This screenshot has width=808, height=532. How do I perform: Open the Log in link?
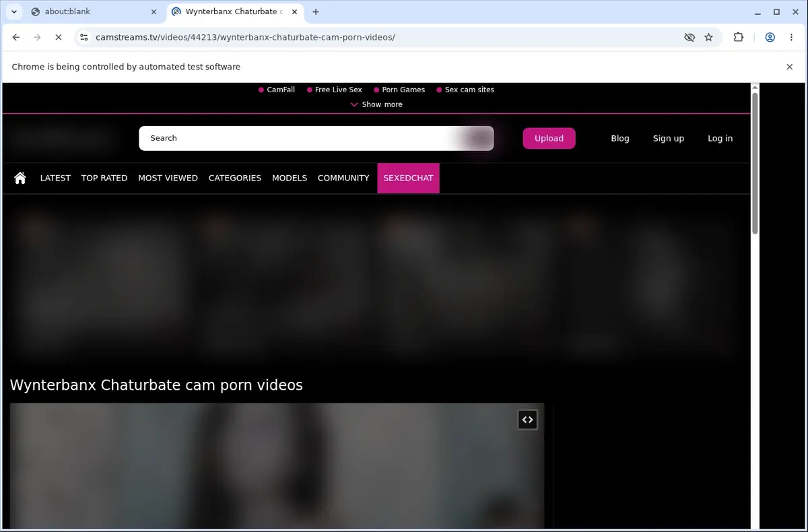pyautogui.click(x=720, y=138)
